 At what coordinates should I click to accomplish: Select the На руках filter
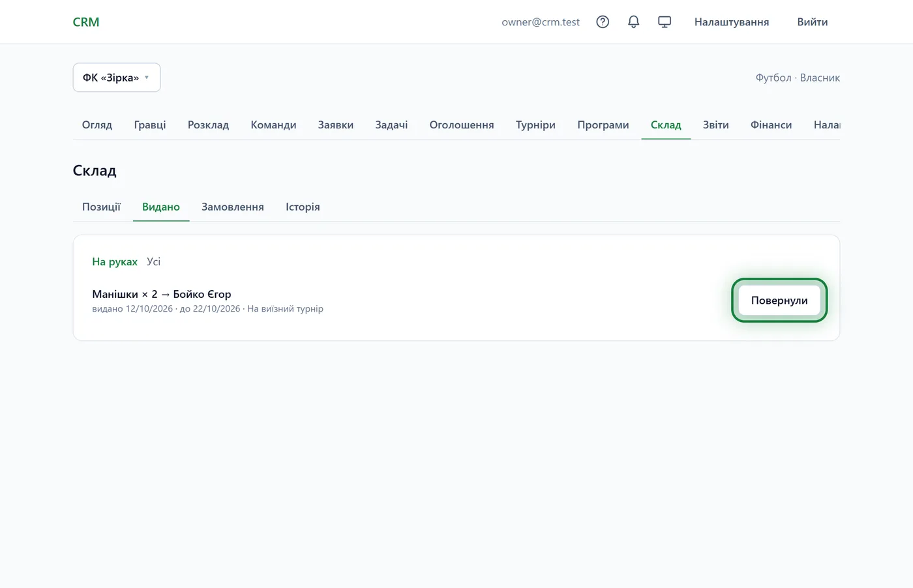115,261
